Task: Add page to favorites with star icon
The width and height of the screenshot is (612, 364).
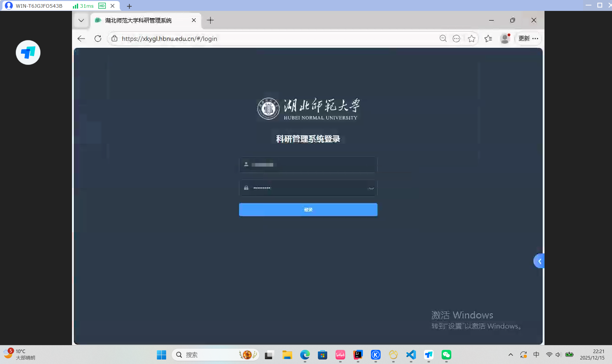Action: pos(472,39)
